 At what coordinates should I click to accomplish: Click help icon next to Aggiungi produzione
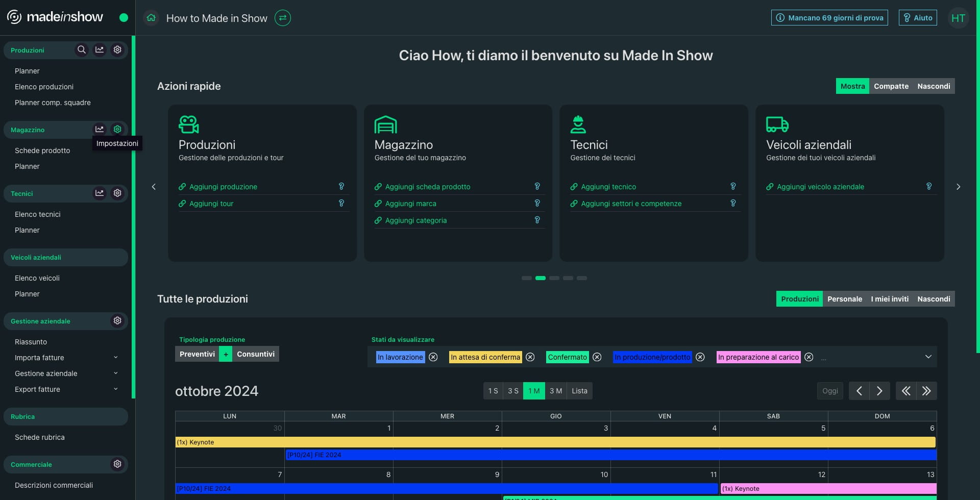(x=341, y=187)
